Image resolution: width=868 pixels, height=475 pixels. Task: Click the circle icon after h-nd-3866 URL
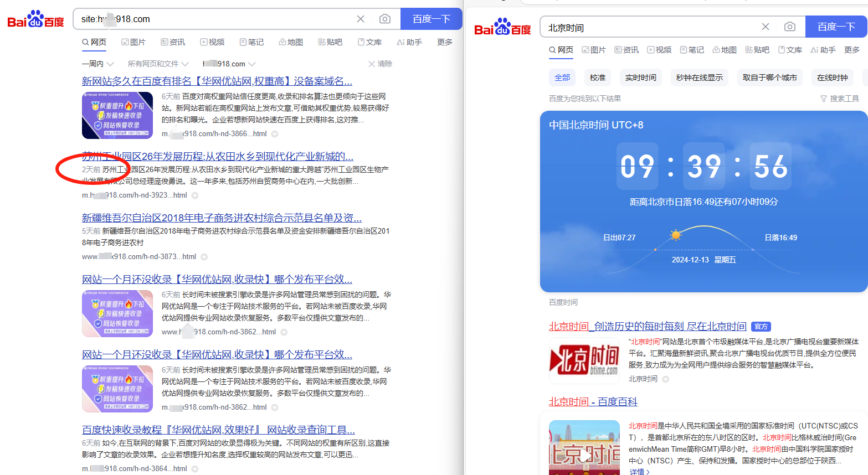(x=275, y=134)
